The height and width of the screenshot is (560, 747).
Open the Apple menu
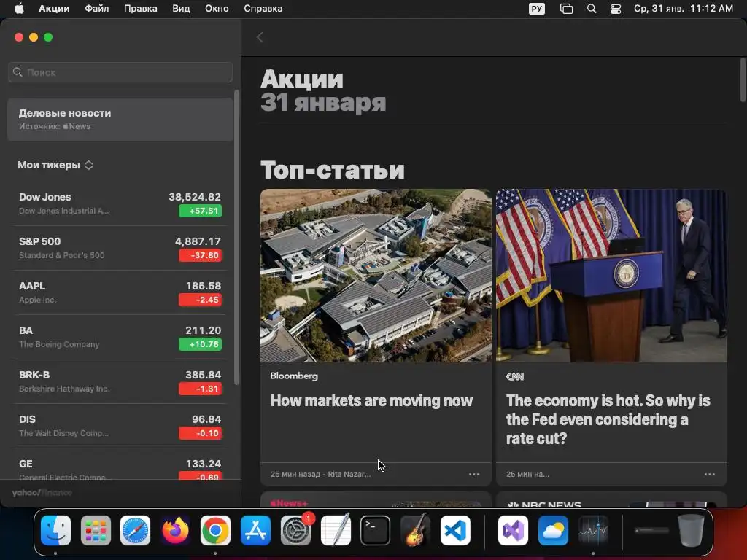click(x=19, y=9)
